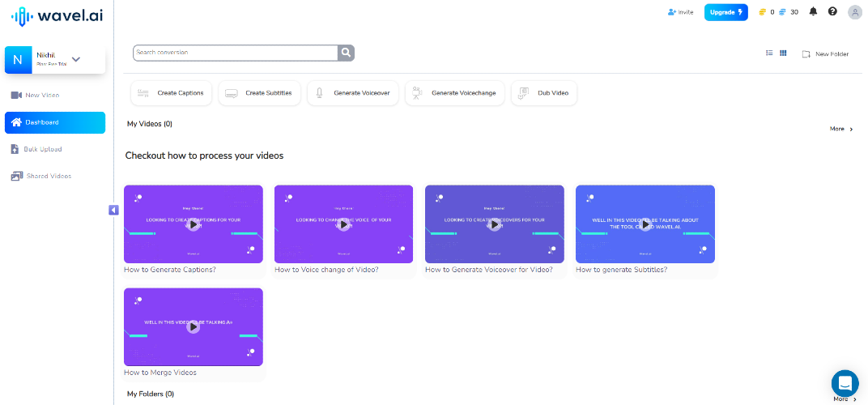Click the magnifier search button
Screen dimensions: 868x405
[346, 53]
